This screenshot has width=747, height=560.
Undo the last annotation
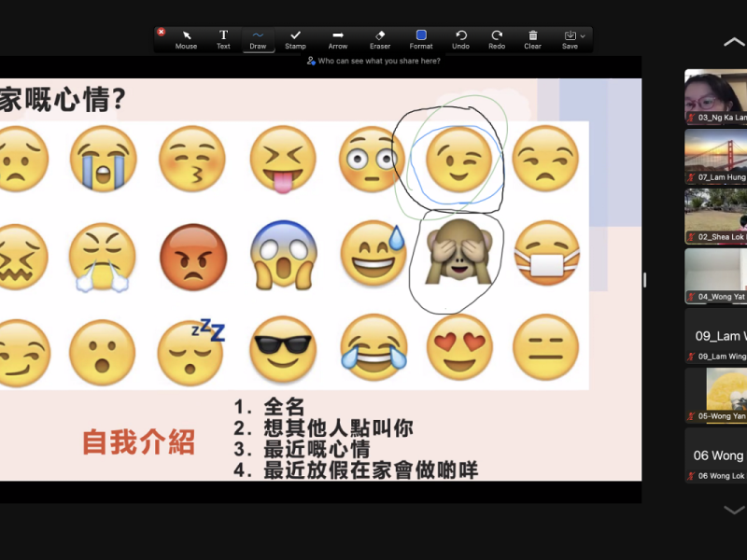460,39
